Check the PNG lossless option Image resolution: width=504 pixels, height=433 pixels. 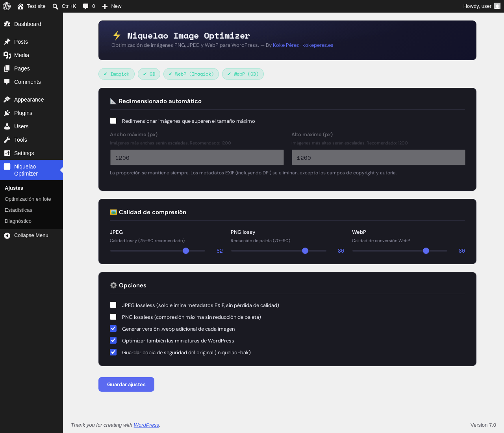tap(113, 317)
